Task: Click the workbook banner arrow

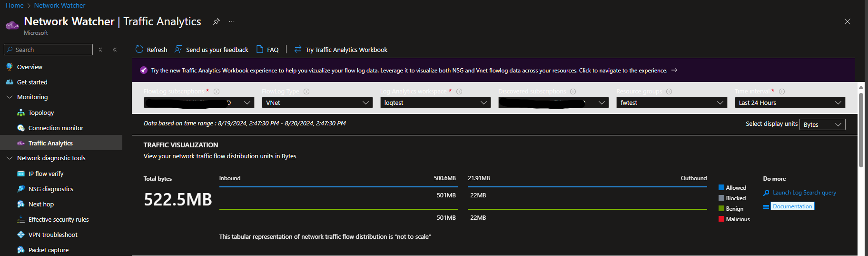Action: 674,70
